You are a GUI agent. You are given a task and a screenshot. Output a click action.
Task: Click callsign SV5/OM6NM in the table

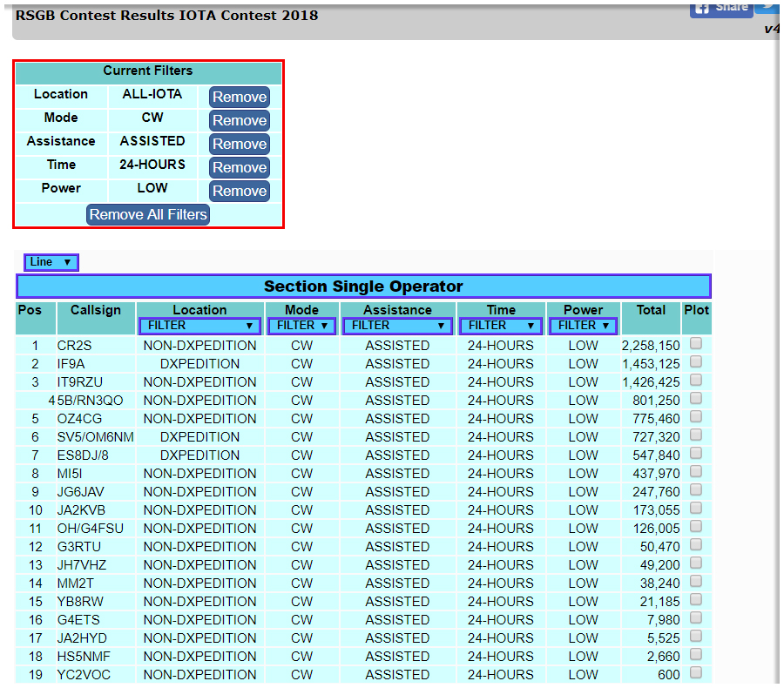(95, 437)
